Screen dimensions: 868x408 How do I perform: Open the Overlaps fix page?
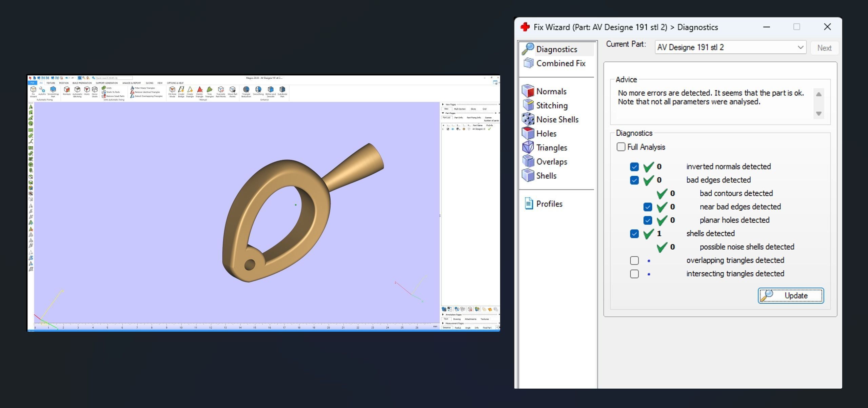click(551, 162)
